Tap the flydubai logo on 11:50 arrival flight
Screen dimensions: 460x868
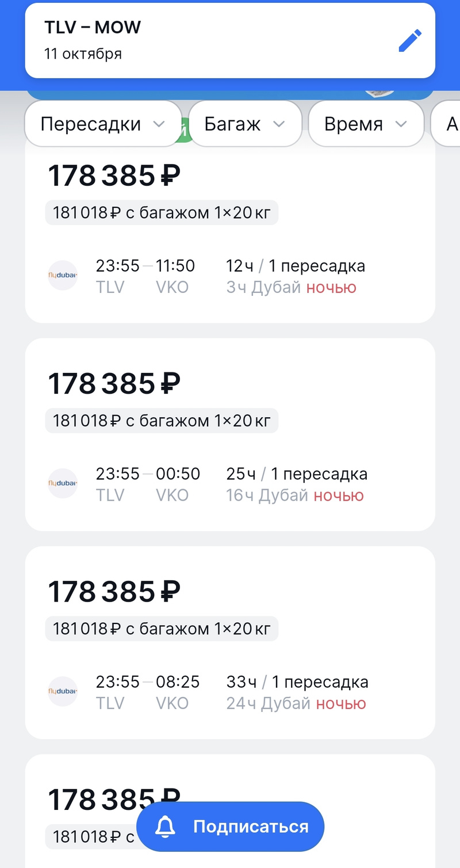coord(63,275)
